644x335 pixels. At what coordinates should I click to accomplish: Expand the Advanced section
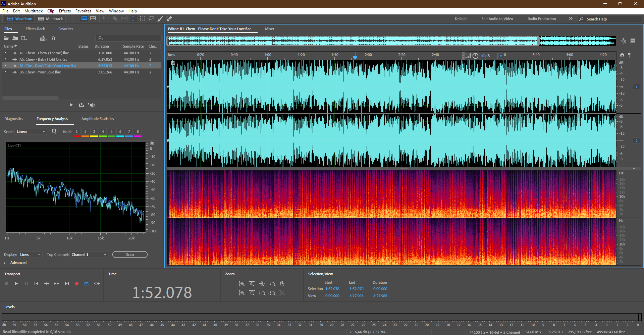pyautogui.click(x=5, y=263)
